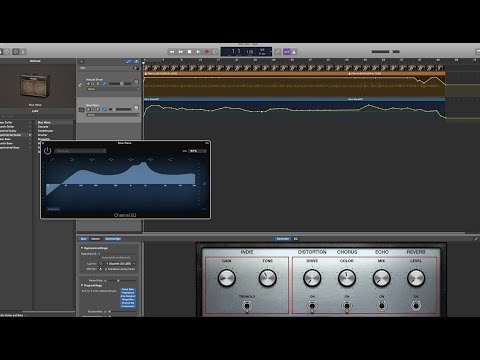
Task: Open the Quick Help icon in toolbar
Action: 6,52
